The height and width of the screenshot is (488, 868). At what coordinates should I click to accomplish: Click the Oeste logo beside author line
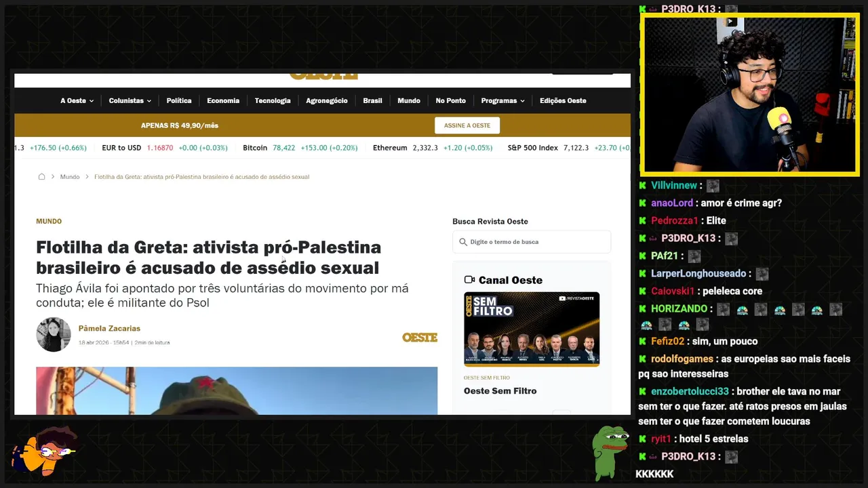420,338
